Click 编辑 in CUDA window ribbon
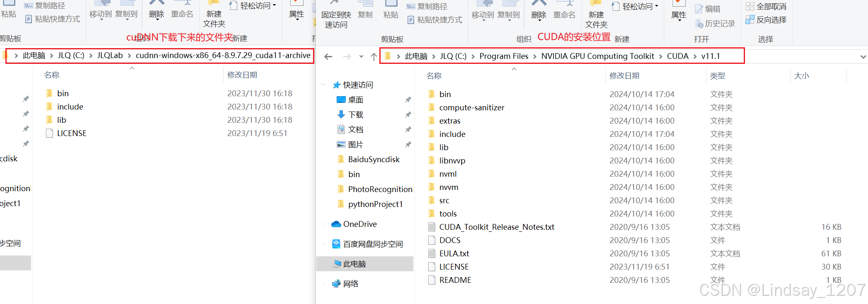The height and width of the screenshot is (304, 868). coord(708,9)
